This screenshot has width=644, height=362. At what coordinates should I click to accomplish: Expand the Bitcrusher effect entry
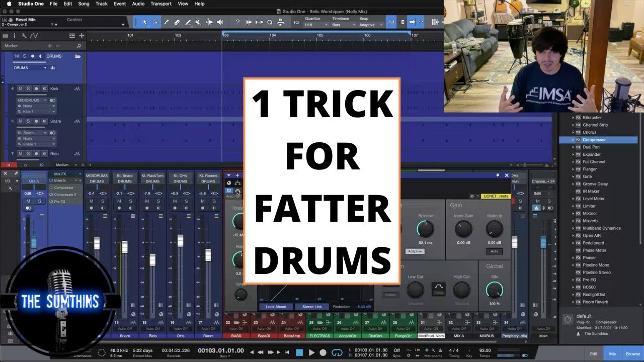pos(573,118)
